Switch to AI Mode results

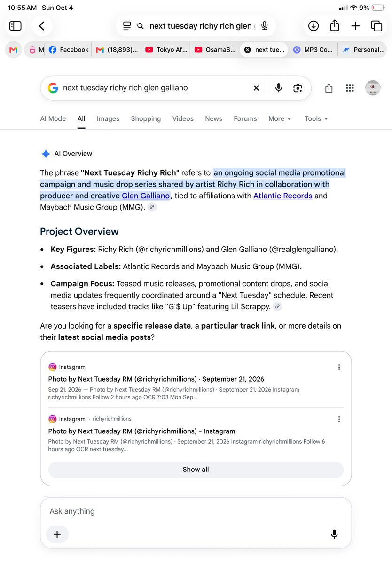point(53,119)
